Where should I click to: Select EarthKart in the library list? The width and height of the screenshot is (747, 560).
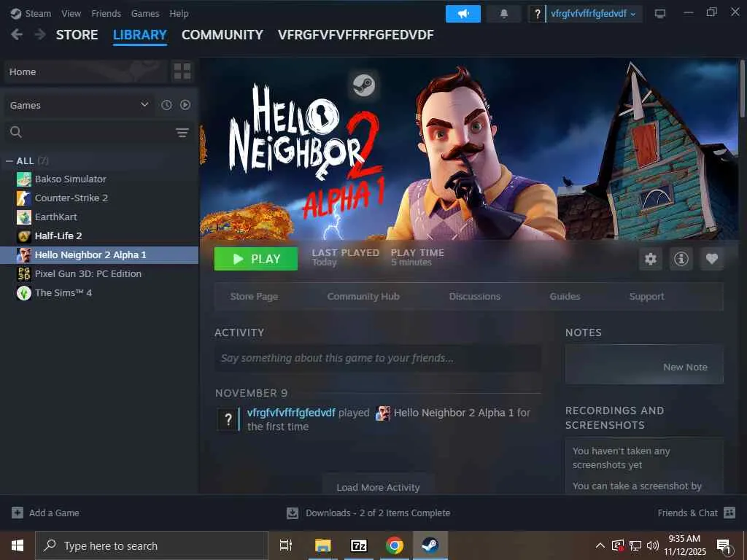[x=99, y=217]
